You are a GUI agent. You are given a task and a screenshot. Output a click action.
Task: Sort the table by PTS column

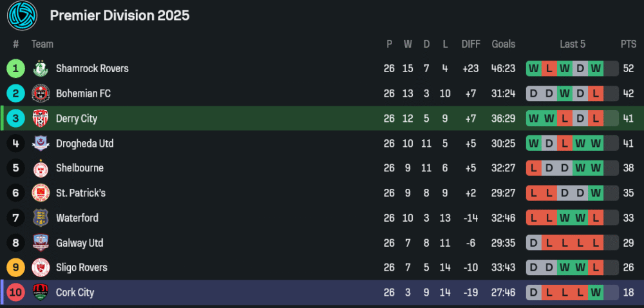(x=628, y=44)
